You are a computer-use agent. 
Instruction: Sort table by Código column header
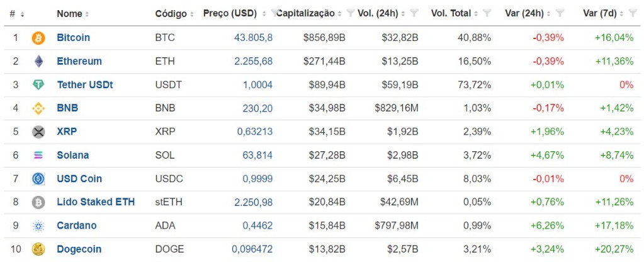[174, 14]
